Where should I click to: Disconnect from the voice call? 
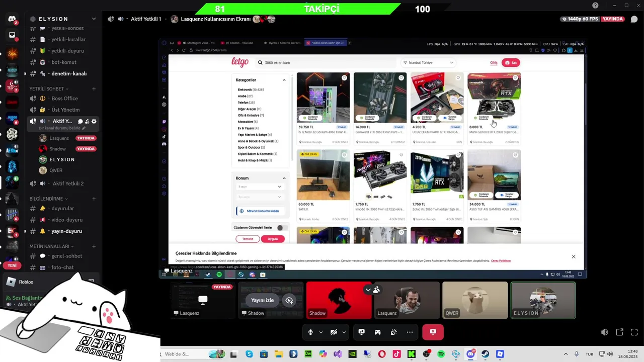click(433, 332)
